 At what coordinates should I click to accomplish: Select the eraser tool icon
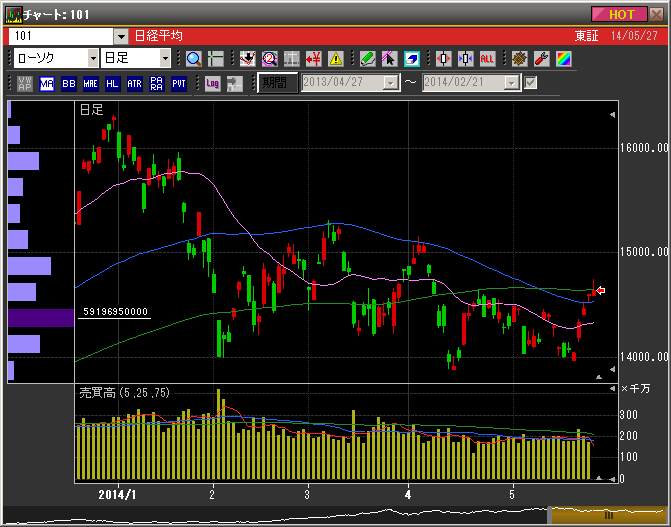point(411,58)
